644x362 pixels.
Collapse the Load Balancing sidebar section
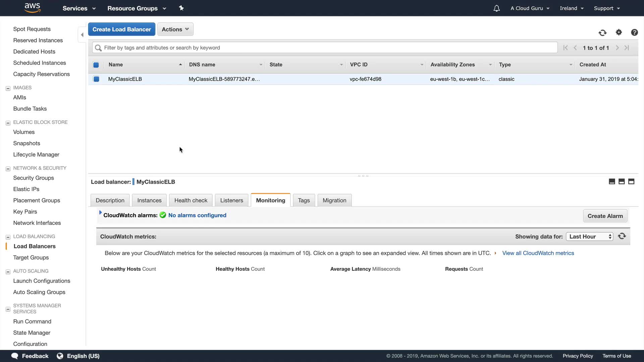pyautogui.click(x=8, y=237)
